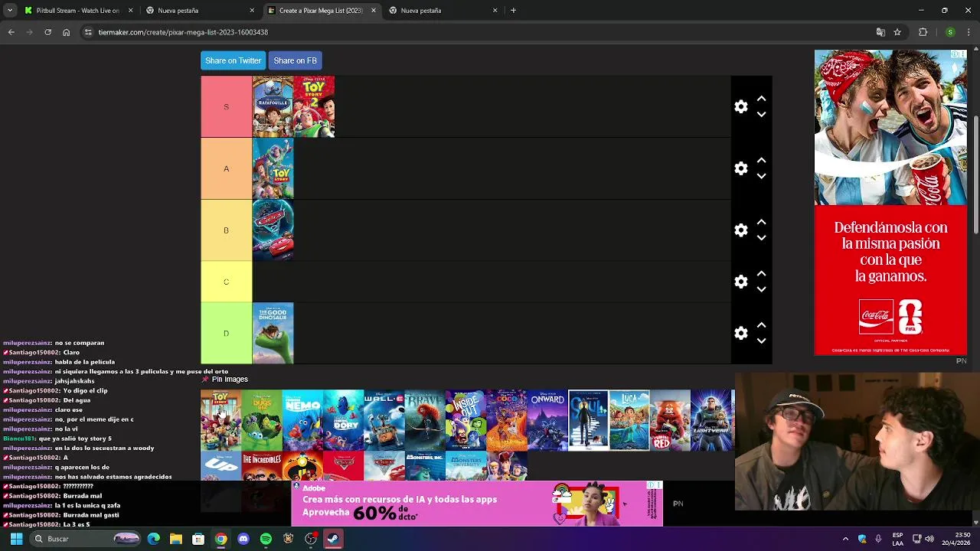The image size is (980, 551).
Task: Move C tier row down with arrow
Action: coord(761,289)
